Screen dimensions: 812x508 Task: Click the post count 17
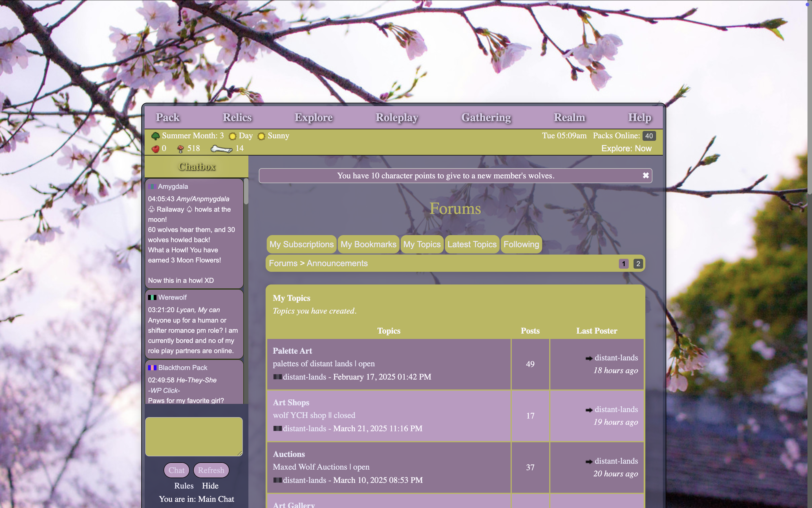pyautogui.click(x=530, y=416)
